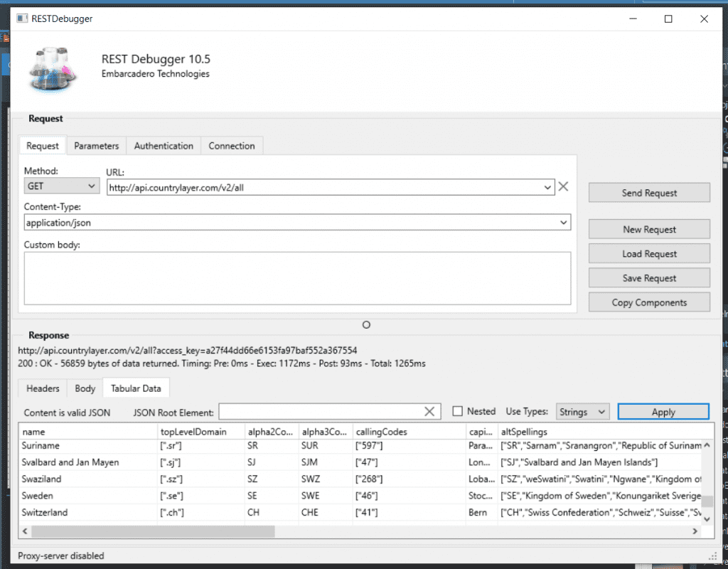Image resolution: width=728 pixels, height=569 pixels.
Task: Click the callingCodes column header
Action: (409, 432)
